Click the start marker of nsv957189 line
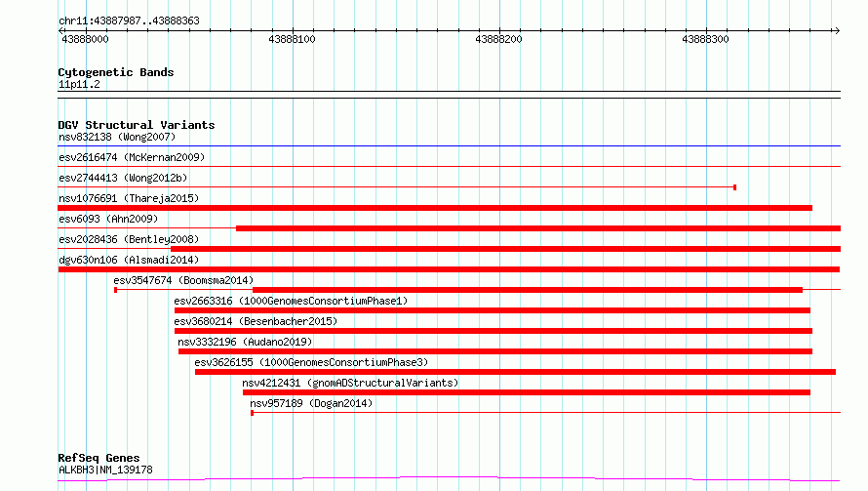868x491 pixels. point(252,413)
